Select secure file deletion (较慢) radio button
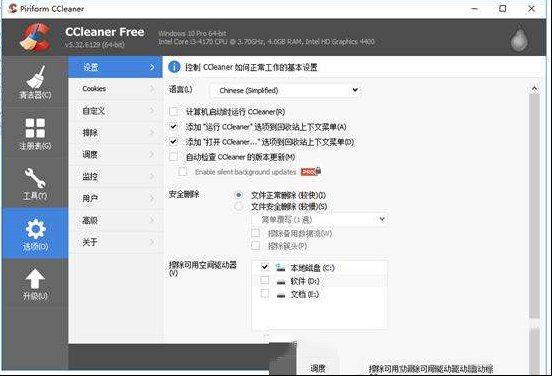The height and width of the screenshot is (376, 552). (x=239, y=206)
